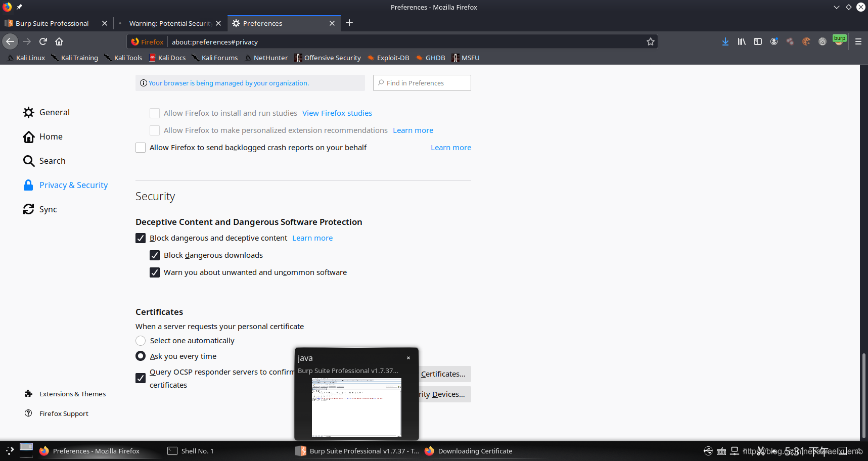Open the Kali Tools bookmark
The height and width of the screenshot is (461, 868).
click(123, 58)
